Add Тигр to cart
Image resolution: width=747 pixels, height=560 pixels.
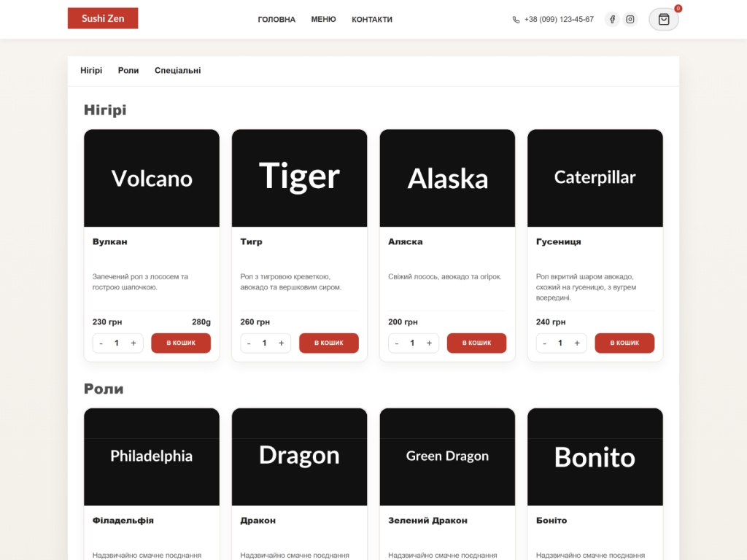[329, 343]
